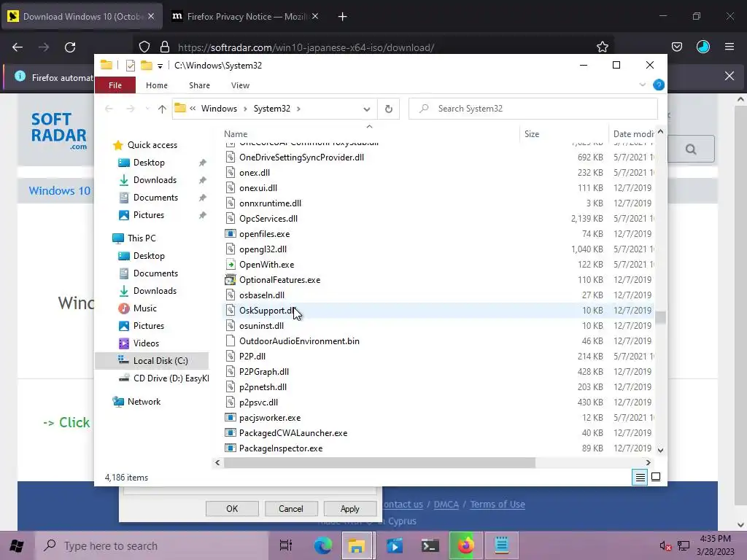Open the View ribbon tab

(x=240, y=85)
